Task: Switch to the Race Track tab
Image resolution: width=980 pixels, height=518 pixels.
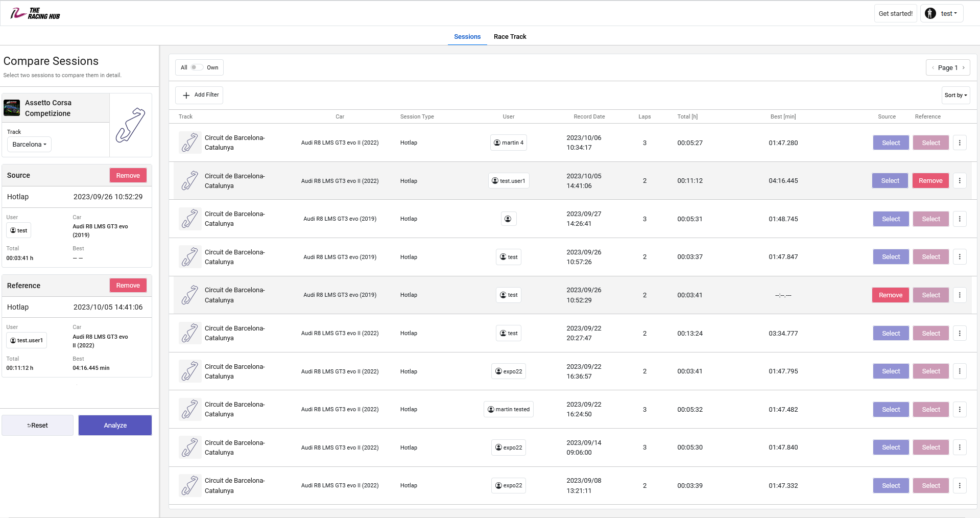Action: (x=510, y=36)
